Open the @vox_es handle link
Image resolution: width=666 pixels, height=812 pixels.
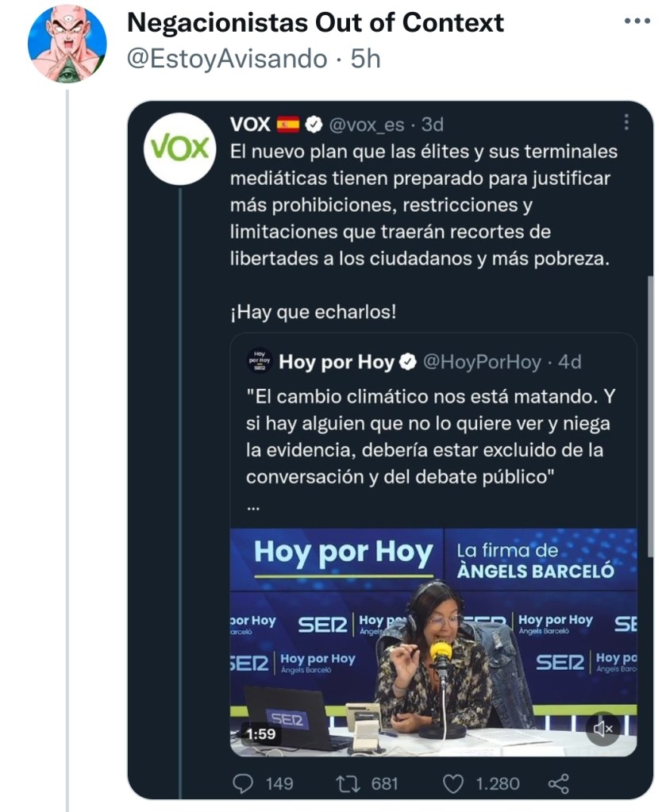366,125
